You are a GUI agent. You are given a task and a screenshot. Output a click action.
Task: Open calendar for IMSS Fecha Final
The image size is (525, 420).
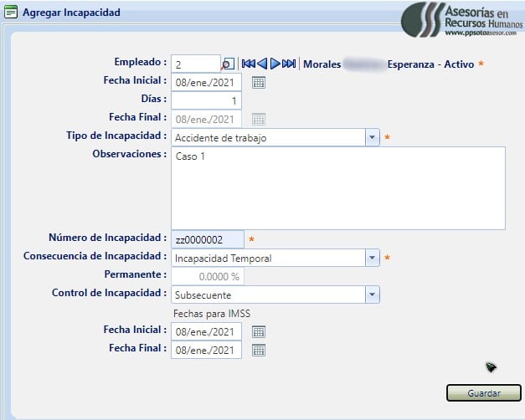click(x=259, y=351)
